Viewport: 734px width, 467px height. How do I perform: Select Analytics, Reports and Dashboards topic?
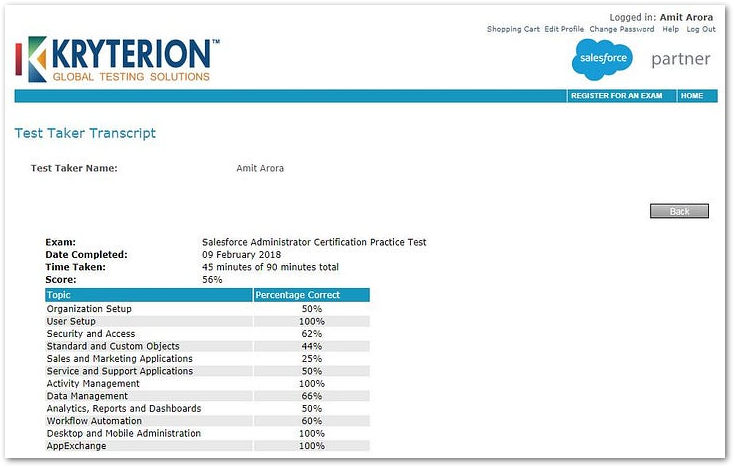[124, 409]
